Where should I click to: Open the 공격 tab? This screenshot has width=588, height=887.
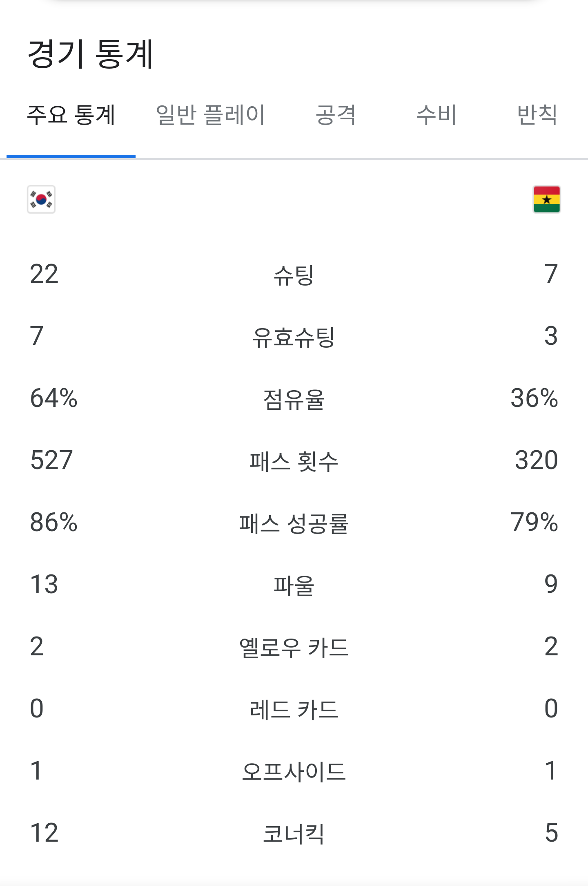point(336,115)
